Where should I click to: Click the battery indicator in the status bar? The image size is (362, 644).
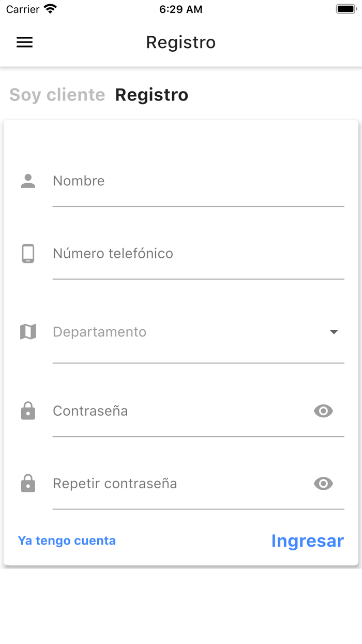pyautogui.click(x=345, y=8)
